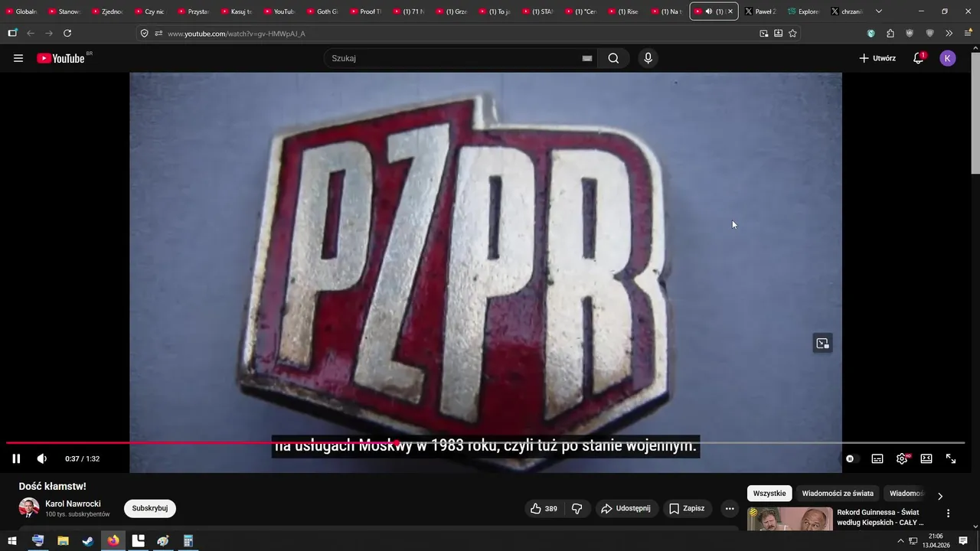The height and width of the screenshot is (551, 980).
Task: Pause the video playback
Action: (x=16, y=458)
